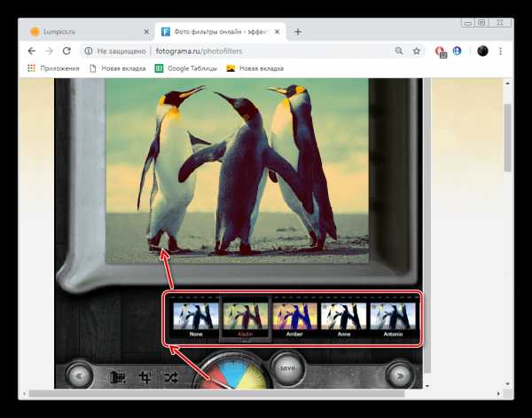The image size is (532, 418).
Task: Apply the 'Anne' filter thumbnail
Action: tap(344, 319)
